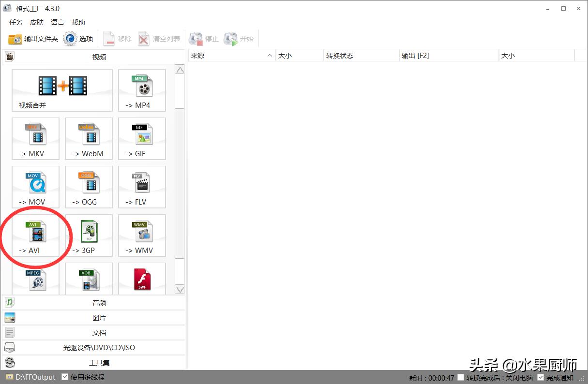Open the 任务 menu
588x384 pixels.
16,22
